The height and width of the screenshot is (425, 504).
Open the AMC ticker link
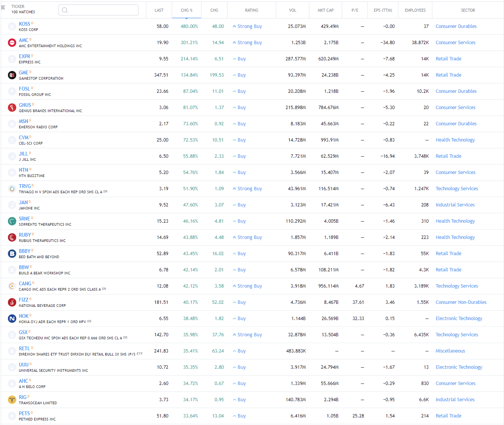coord(23,40)
